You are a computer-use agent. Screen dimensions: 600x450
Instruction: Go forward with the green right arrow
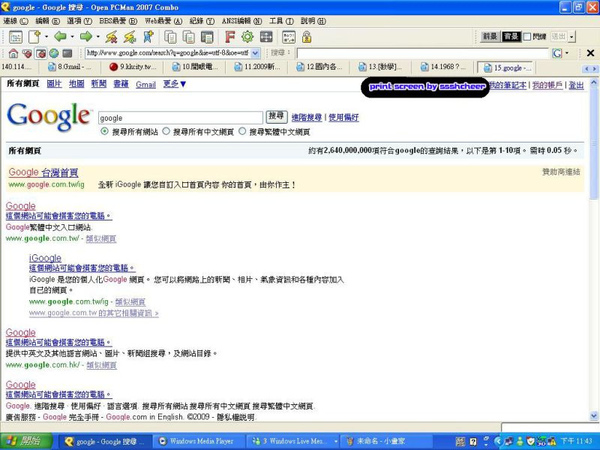click(86, 37)
